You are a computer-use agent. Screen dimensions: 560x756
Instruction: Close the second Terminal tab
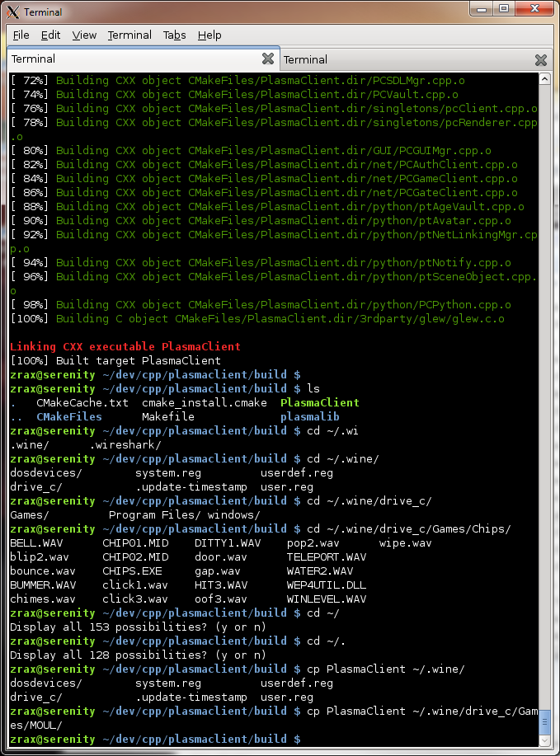[541, 60]
